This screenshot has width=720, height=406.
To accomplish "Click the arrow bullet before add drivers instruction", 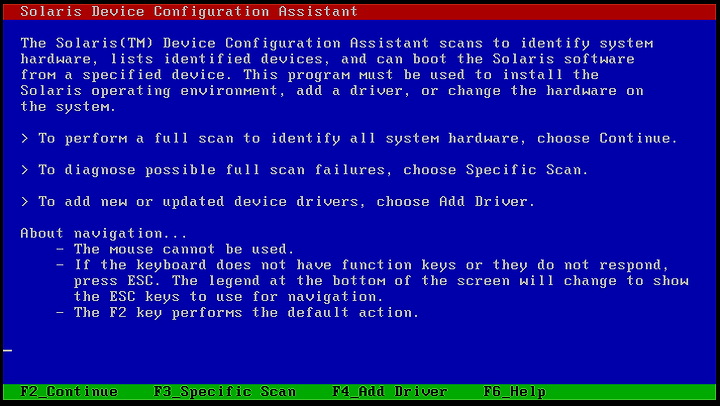I will click(x=25, y=202).
